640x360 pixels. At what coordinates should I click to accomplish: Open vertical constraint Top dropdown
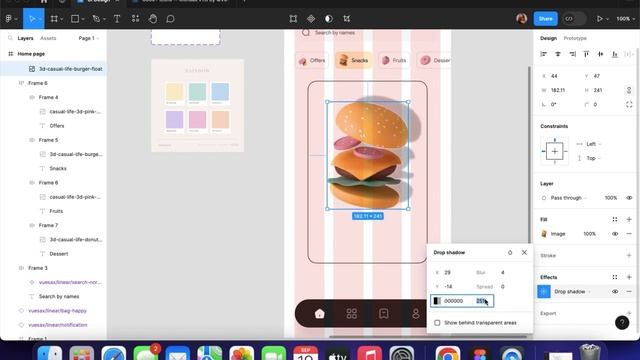tap(589, 158)
